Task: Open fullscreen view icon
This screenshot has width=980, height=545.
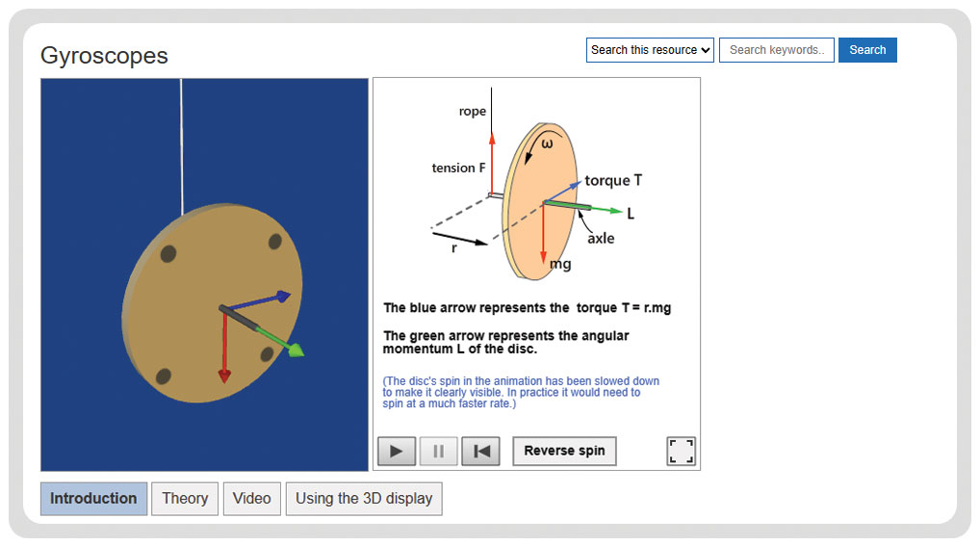Action: coord(682,451)
